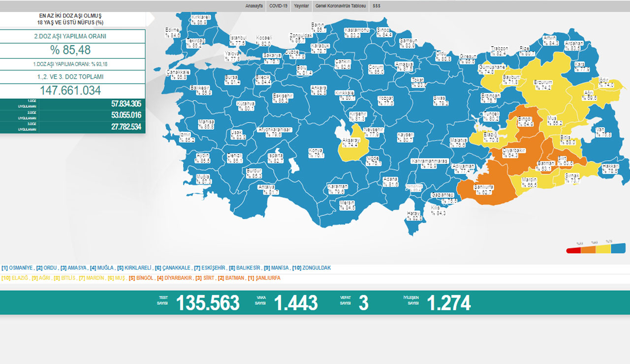Go to the Yayınlar page
This screenshot has height=364, width=630.
pyautogui.click(x=301, y=6)
